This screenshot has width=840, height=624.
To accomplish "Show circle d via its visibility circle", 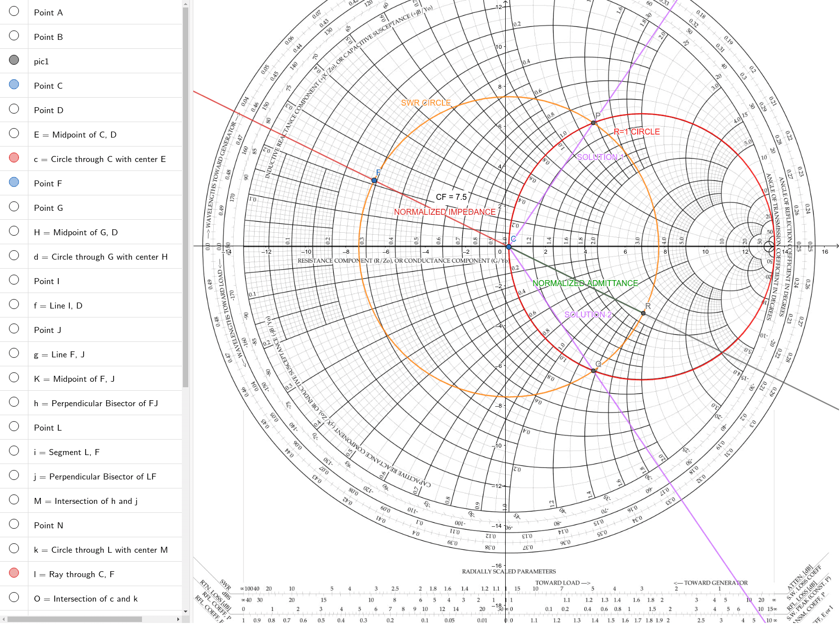I will (14, 255).
